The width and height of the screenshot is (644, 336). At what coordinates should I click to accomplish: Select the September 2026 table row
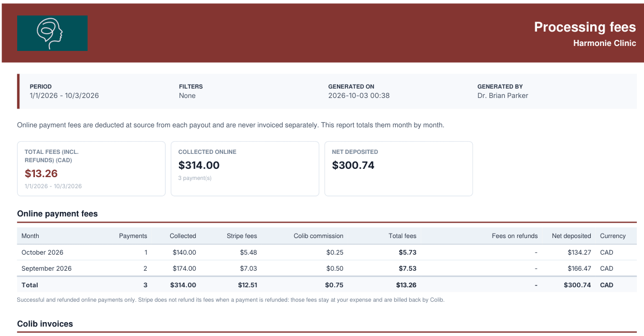tap(327, 268)
